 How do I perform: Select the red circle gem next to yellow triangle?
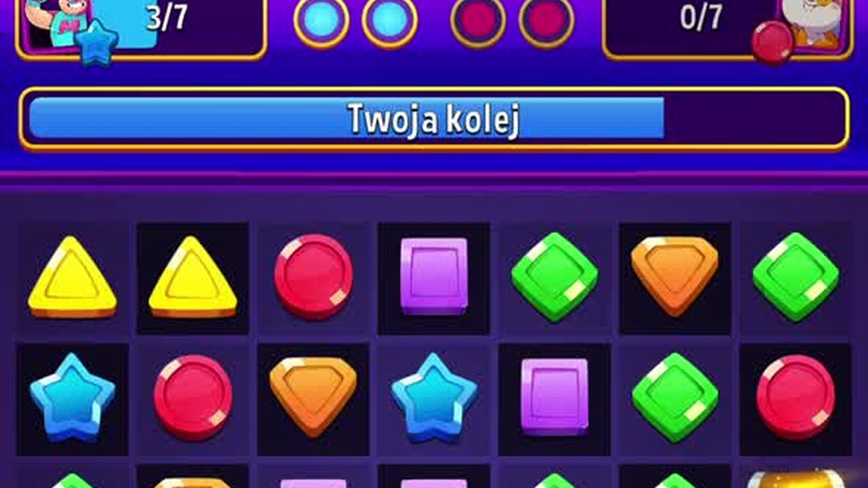point(313,277)
